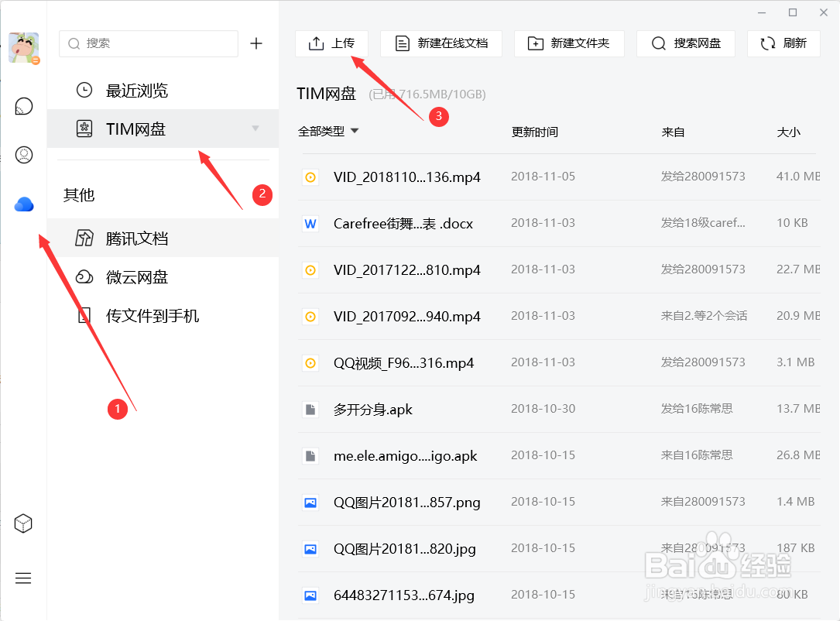The image size is (840, 621).
Task: Click the search box magnifier icon
Action: [74, 43]
